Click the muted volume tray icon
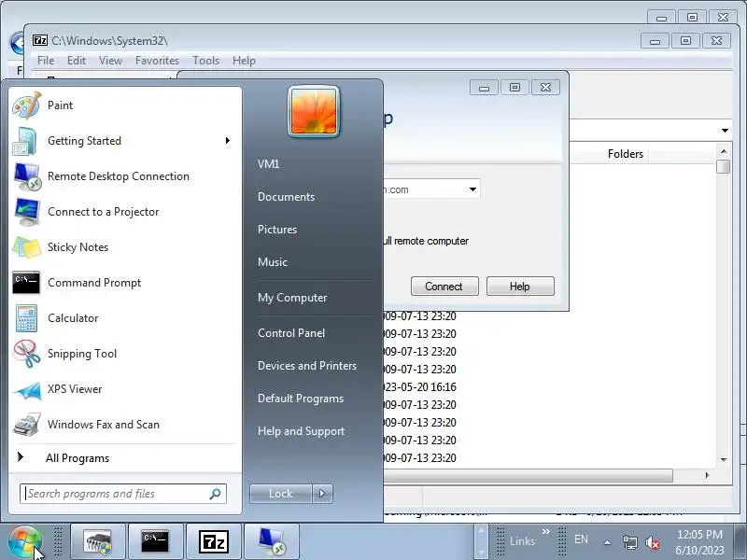The image size is (747, 560). 652,542
